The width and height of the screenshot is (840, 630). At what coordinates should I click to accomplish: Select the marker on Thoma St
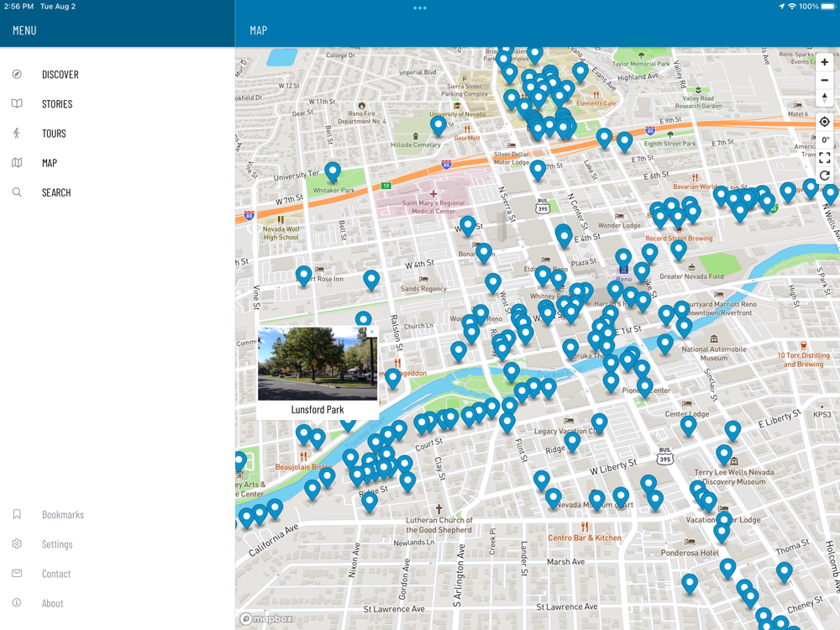pyautogui.click(x=785, y=571)
